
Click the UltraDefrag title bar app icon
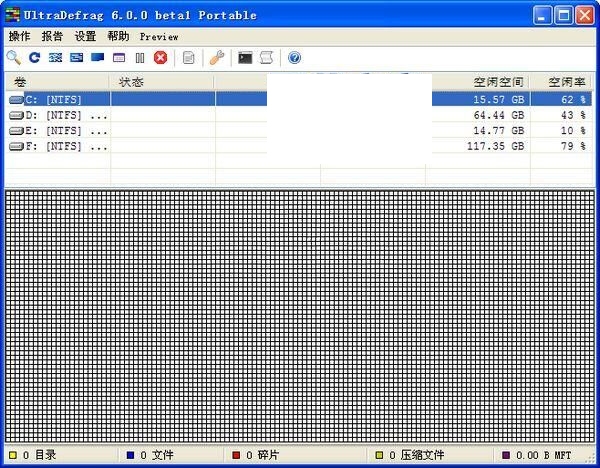click(13, 15)
